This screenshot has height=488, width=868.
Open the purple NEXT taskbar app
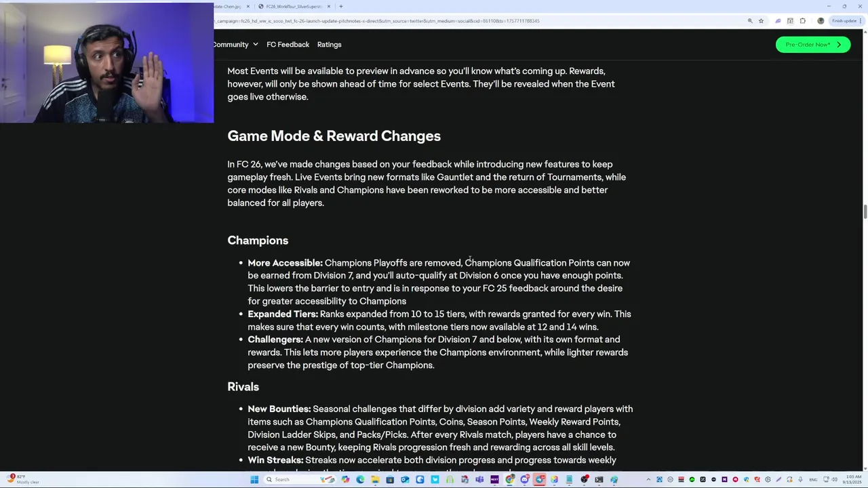pos(495,479)
